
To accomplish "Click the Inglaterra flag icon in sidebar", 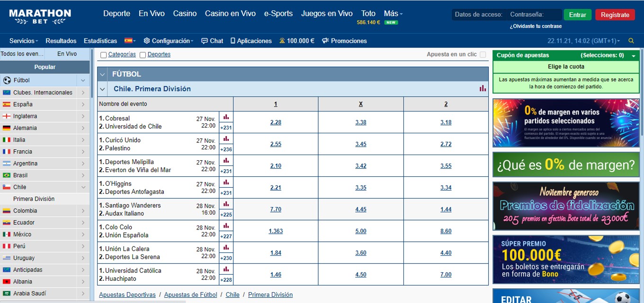I will pyautogui.click(x=7, y=116).
